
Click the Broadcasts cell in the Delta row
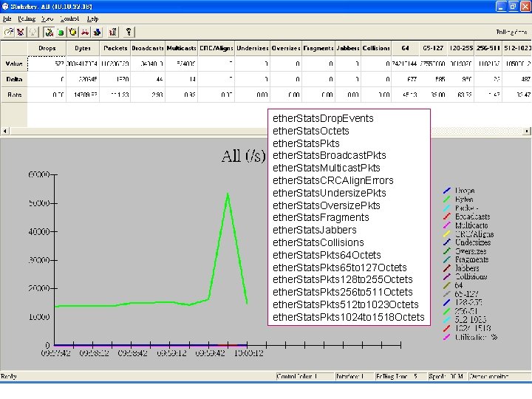(x=148, y=79)
